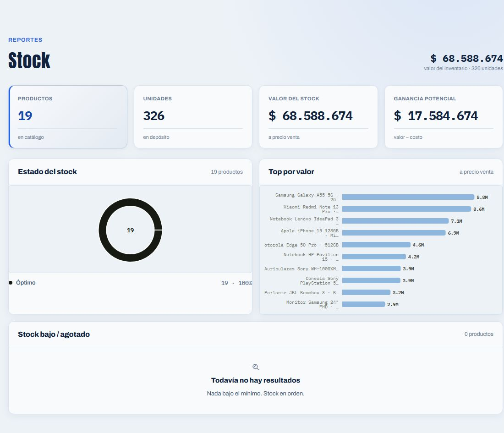Click the 6.9M value label
The height and width of the screenshot is (433, 504).
[454, 233]
